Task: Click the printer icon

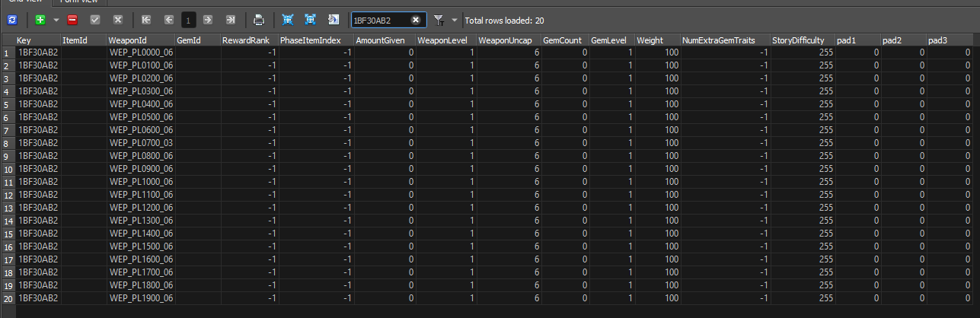Action: tap(259, 20)
